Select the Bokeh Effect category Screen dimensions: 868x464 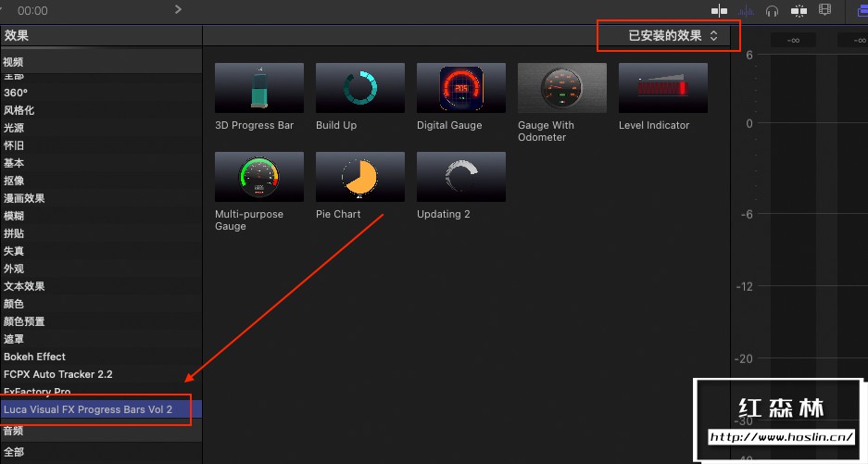click(101, 357)
